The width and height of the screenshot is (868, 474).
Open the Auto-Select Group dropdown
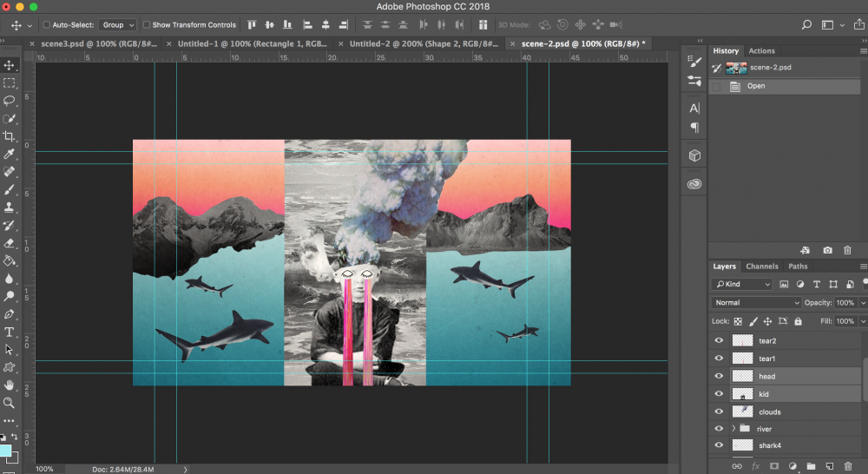tap(117, 25)
